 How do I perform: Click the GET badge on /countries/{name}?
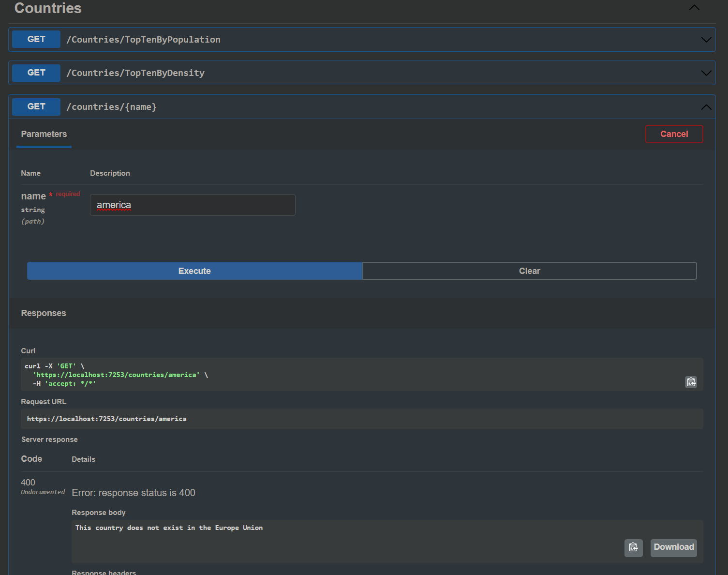click(x=36, y=106)
